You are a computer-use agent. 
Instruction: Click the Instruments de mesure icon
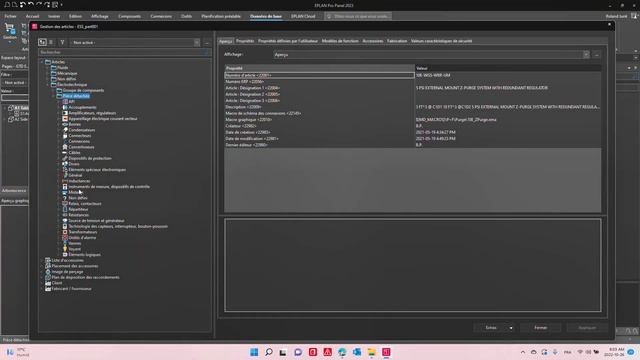tap(65, 187)
